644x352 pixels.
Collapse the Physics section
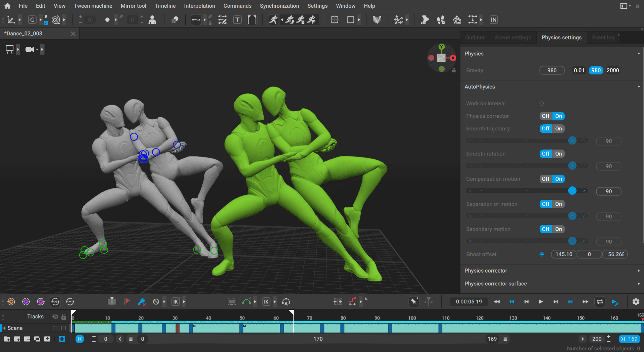click(x=639, y=53)
